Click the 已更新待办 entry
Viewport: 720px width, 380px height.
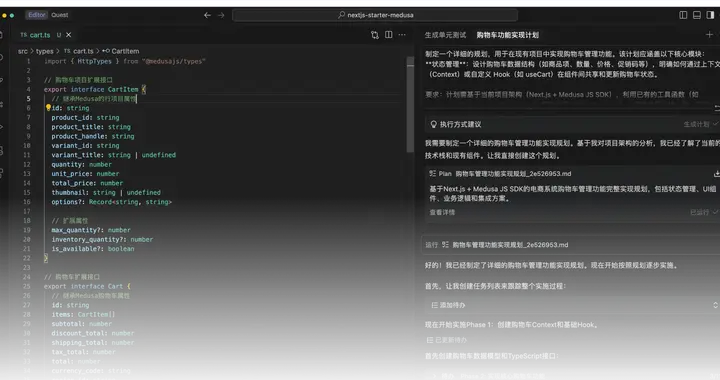click(x=447, y=341)
